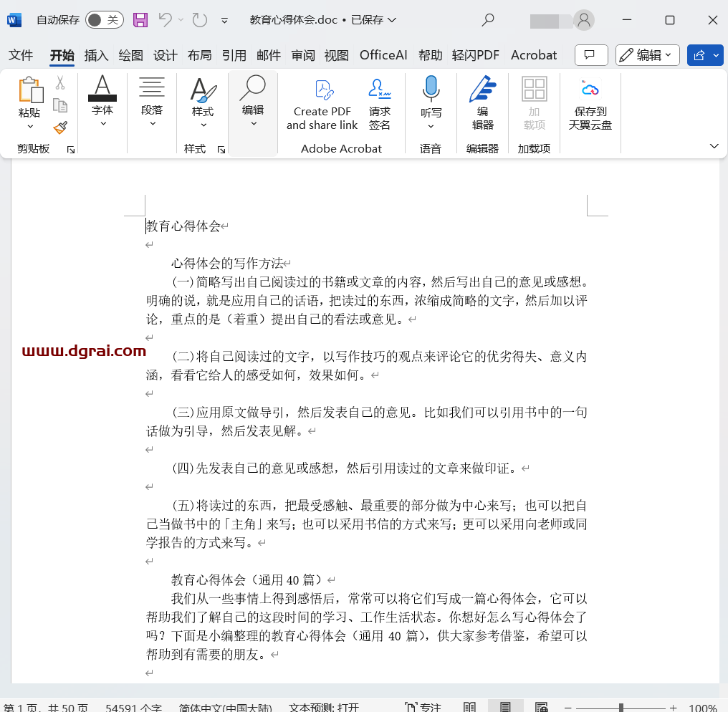
Task: Expand the Styles (样式) dropdown
Action: pos(203,125)
